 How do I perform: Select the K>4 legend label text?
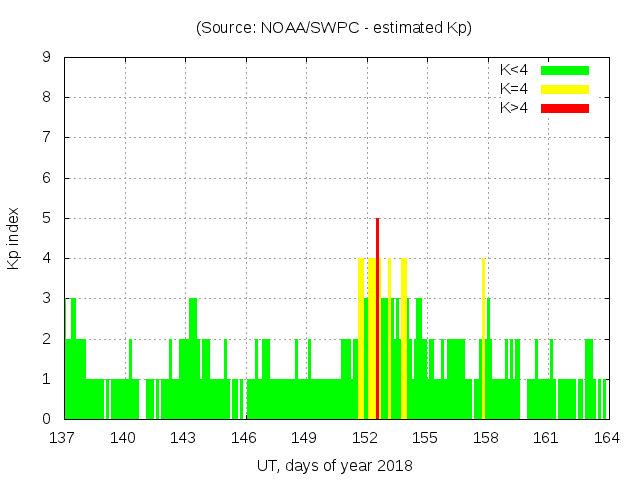[514, 108]
